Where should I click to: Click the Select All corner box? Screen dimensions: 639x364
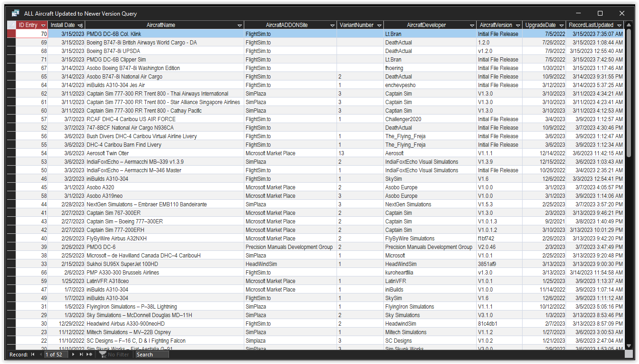pyautogui.click(x=11, y=25)
